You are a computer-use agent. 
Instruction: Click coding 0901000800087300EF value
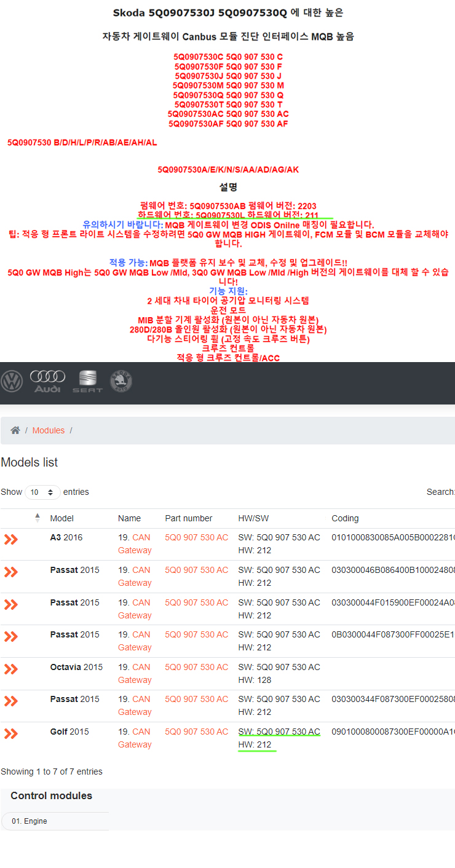pos(393,732)
